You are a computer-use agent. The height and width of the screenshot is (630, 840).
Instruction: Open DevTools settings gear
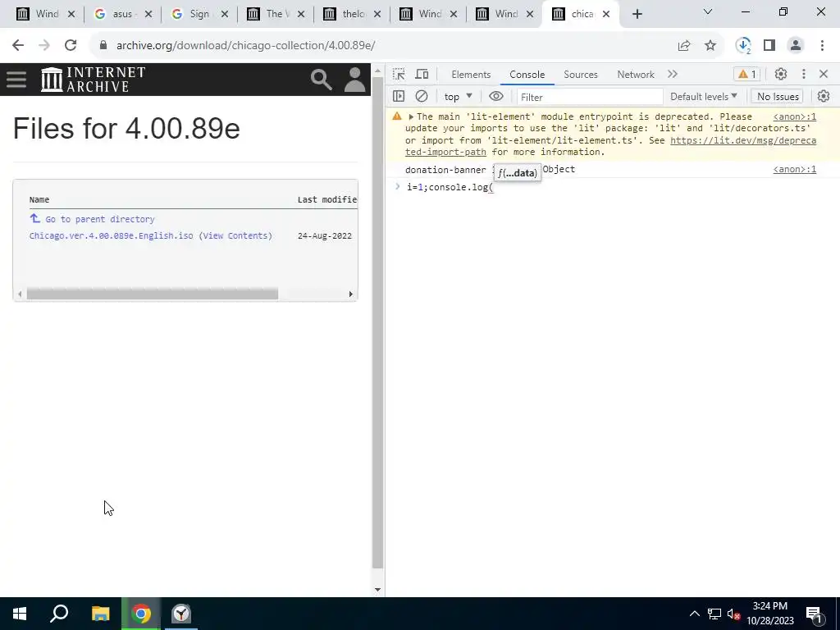[x=781, y=75]
